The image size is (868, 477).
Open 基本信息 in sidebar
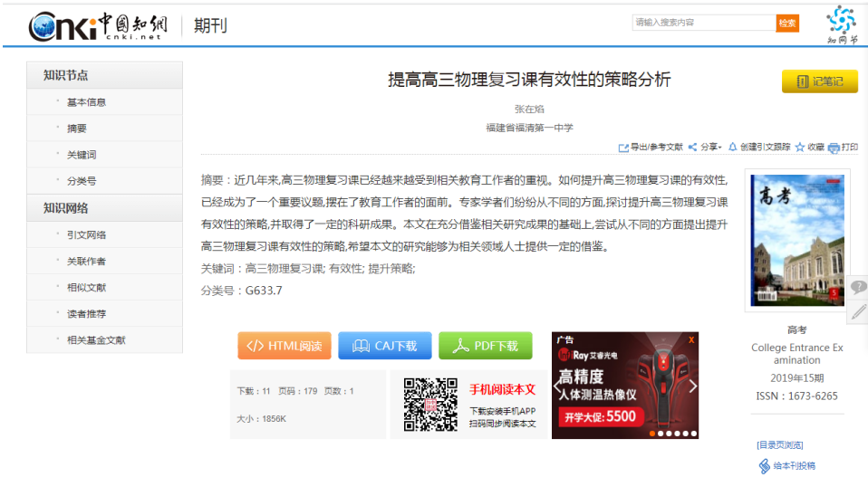pyautogui.click(x=86, y=101)
